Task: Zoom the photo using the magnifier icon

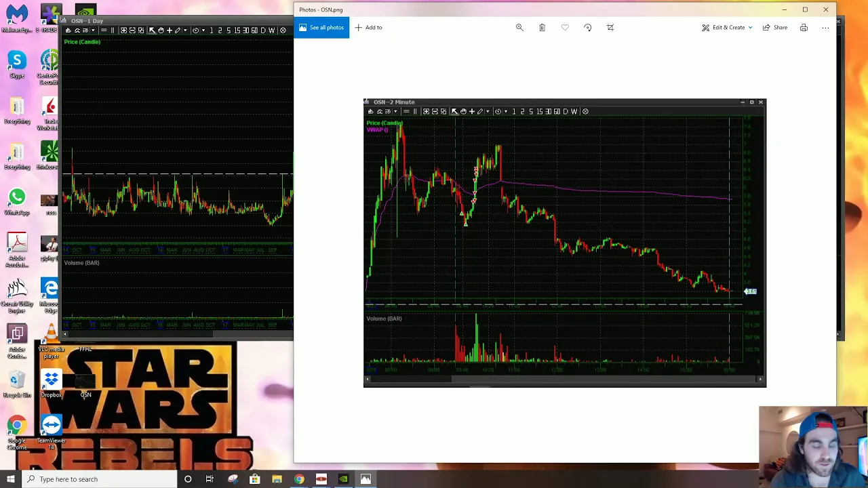Action: pos(519,27)
